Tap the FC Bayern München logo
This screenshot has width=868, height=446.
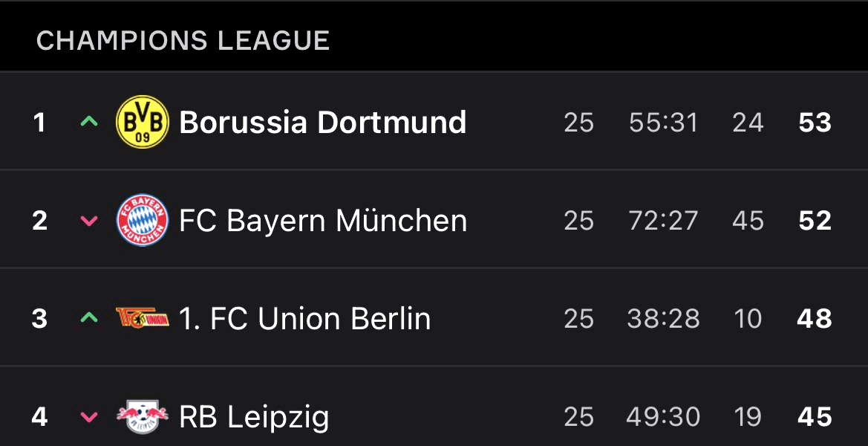(143, 220)
